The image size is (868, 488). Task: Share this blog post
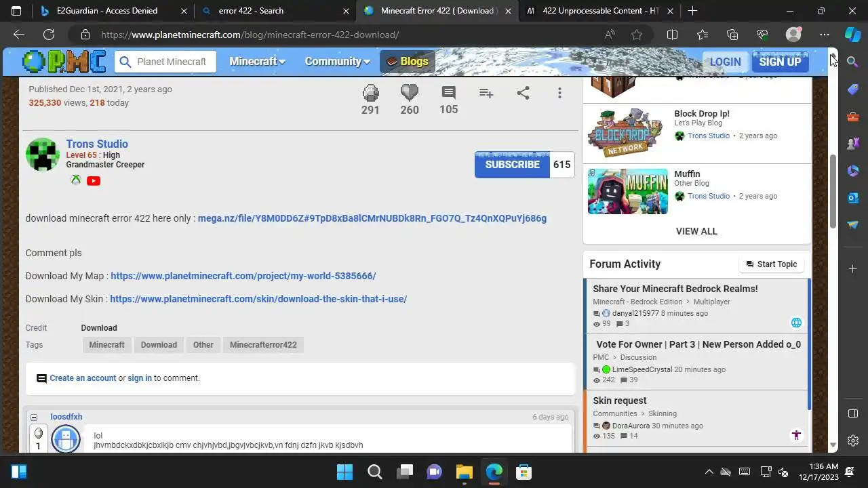[523, 94]
